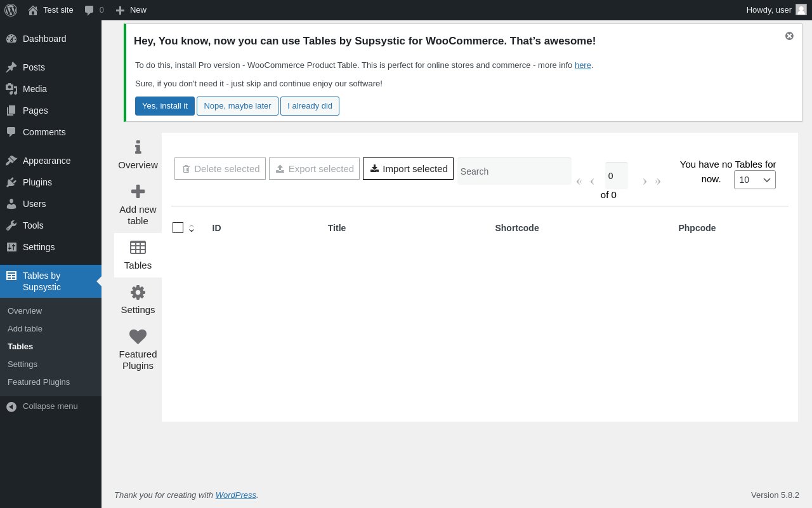Select Add table in Supsystic submenu
The width and height of the screenshot is (812, 508).
[25, 329]
